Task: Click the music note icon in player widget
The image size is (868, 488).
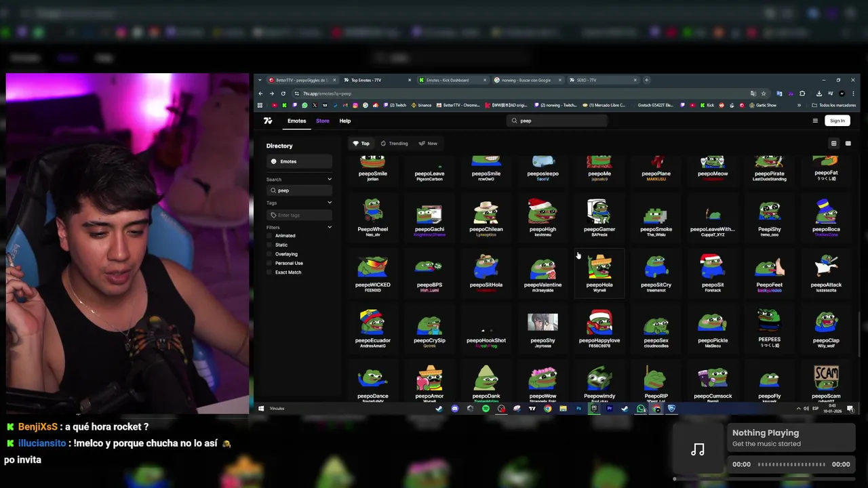Action: coord(698,449)
